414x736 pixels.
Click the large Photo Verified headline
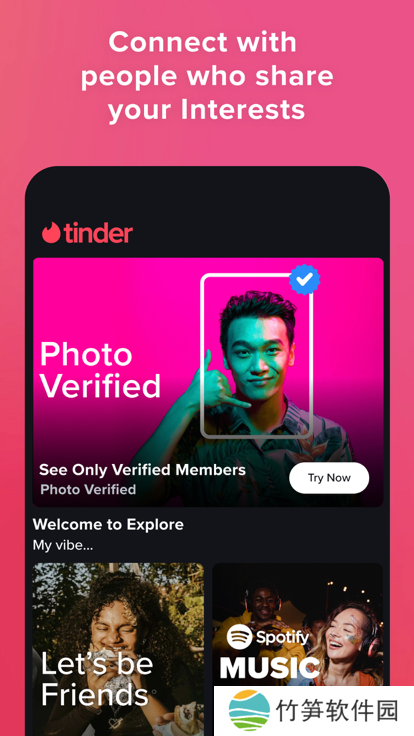pos(100,370)
